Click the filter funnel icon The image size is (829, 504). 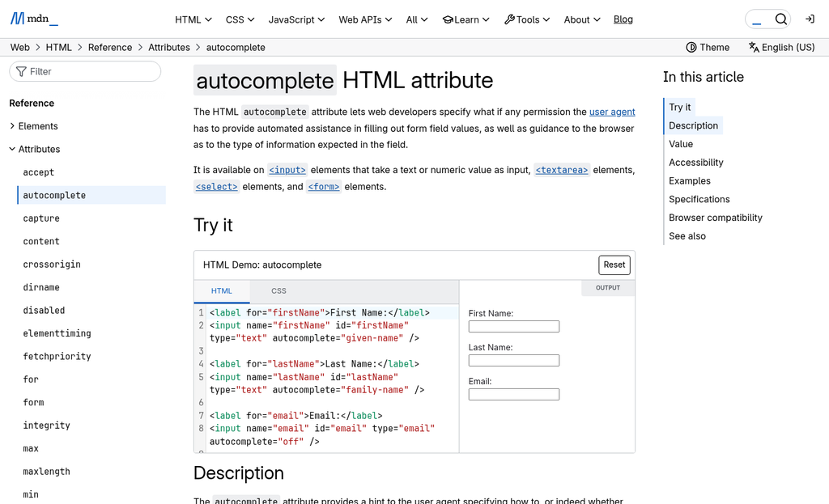[x=21, y=71]
